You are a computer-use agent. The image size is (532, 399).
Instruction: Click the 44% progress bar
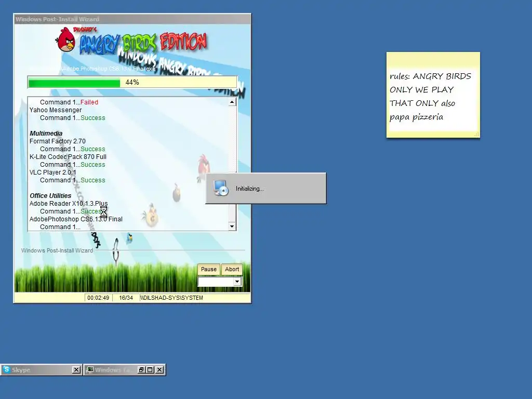click(x=132, y=82)
